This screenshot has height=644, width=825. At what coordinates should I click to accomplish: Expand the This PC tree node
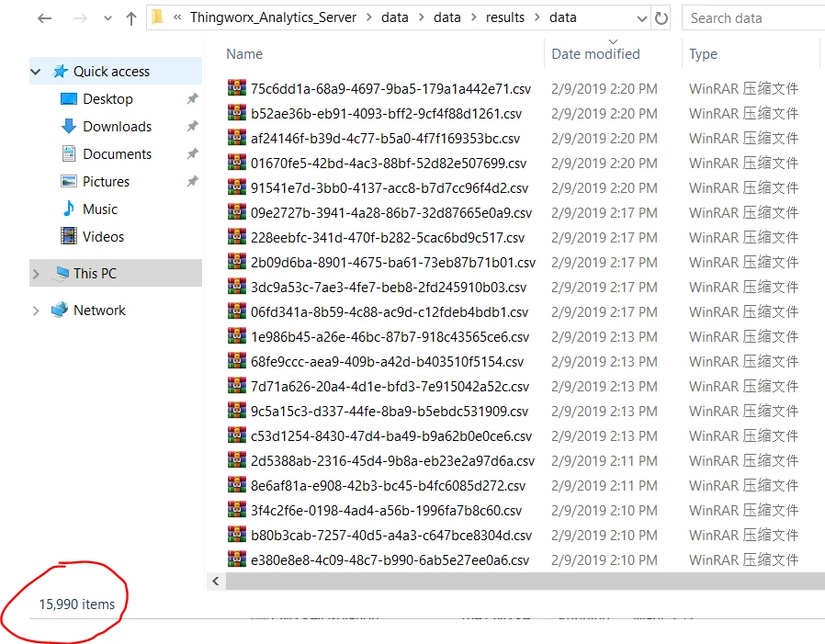[36, 274]
